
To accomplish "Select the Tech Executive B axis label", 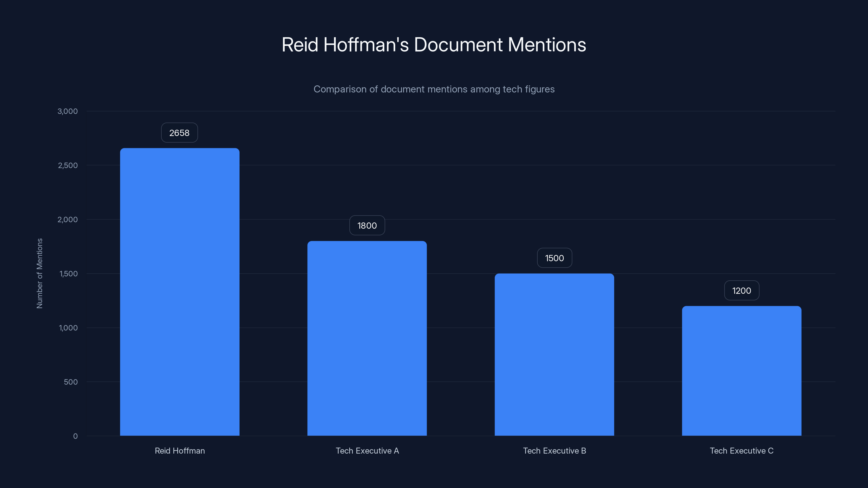I will (554, 451).
